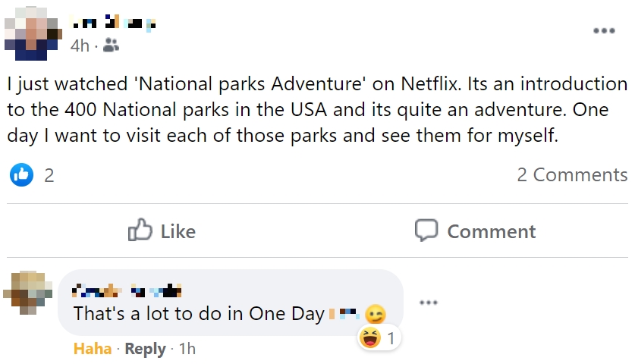
Task: Click the friends audience icon beside 4h
Action: click(x=111, y=45)
